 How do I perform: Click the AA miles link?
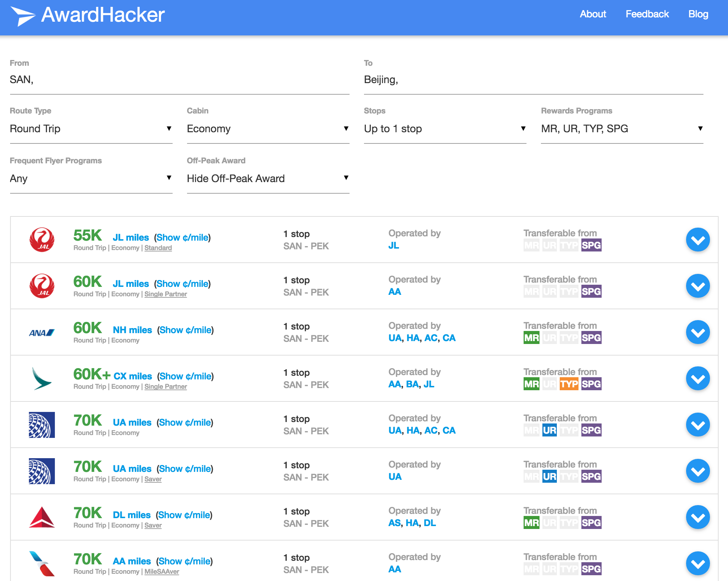pos(132,561)
